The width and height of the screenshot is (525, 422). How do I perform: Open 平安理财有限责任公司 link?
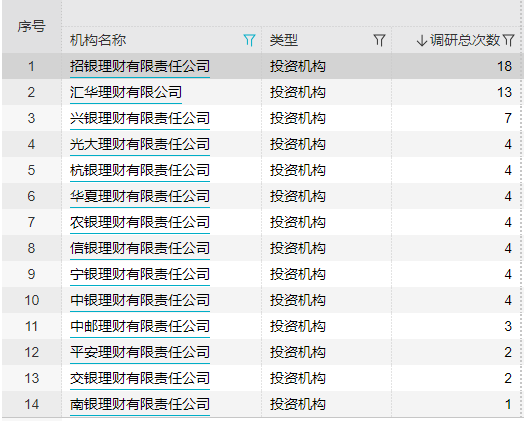pos(140,352)
